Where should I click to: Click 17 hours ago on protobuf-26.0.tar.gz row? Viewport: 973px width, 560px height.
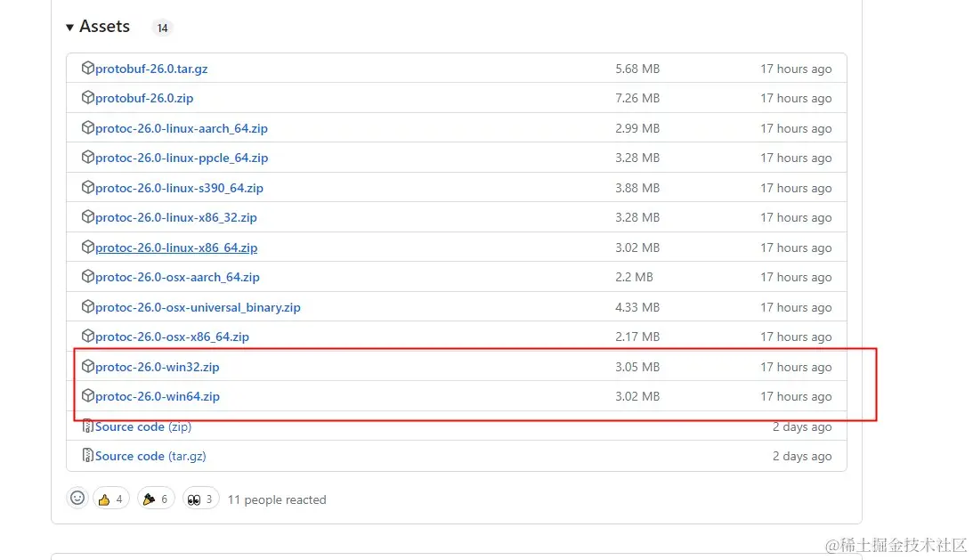pos(796,69)
